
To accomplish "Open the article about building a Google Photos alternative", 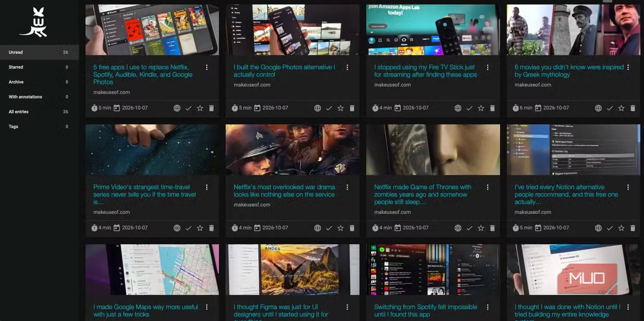I will click(284, 71).
